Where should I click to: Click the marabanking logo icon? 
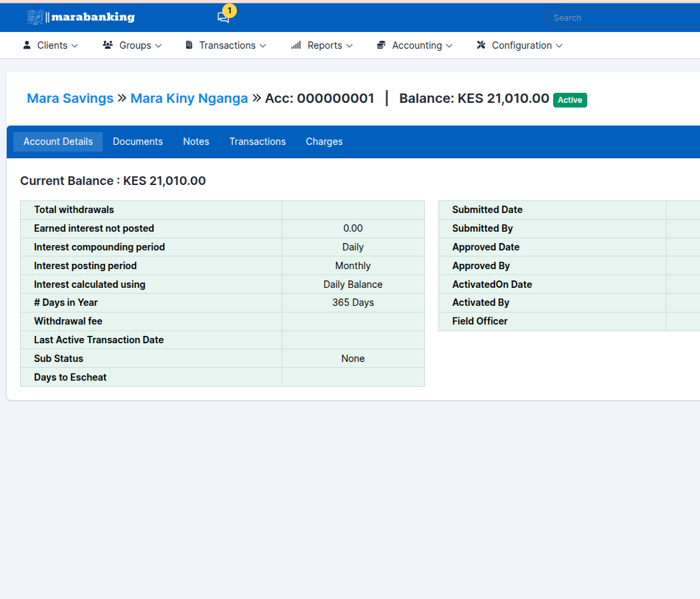coord(33,17)
